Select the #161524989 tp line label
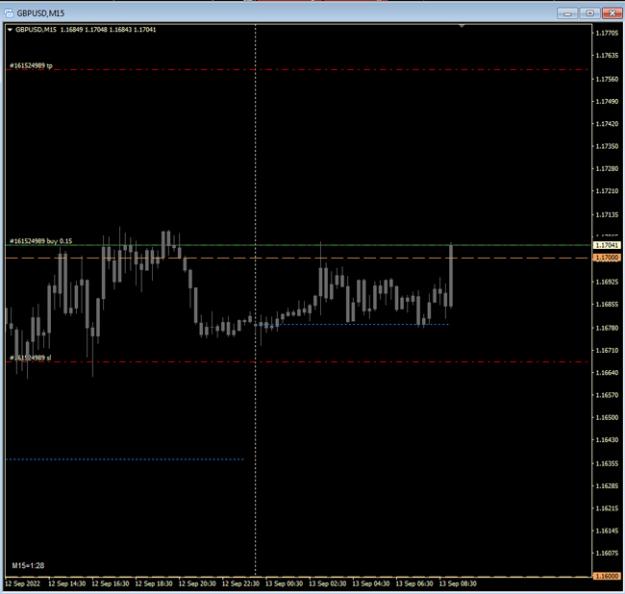This screenshot has width=625, height=594. click(31, 65)
